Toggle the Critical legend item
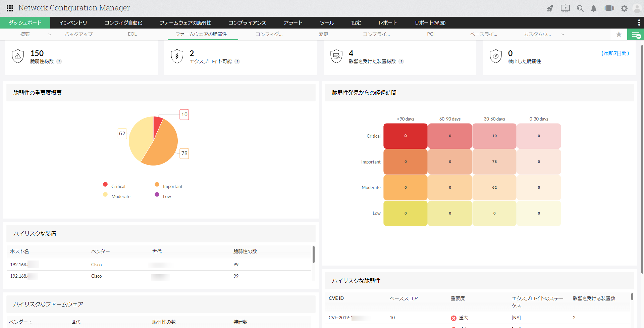This screenshot has width=644, height=328. pyautogui.click(x=114, y=186)
